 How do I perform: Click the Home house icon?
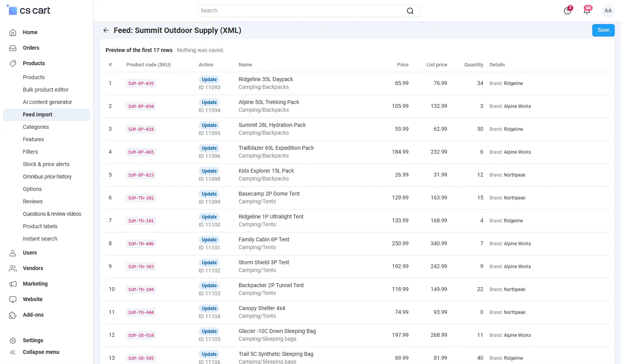click(x=13, y=32)
